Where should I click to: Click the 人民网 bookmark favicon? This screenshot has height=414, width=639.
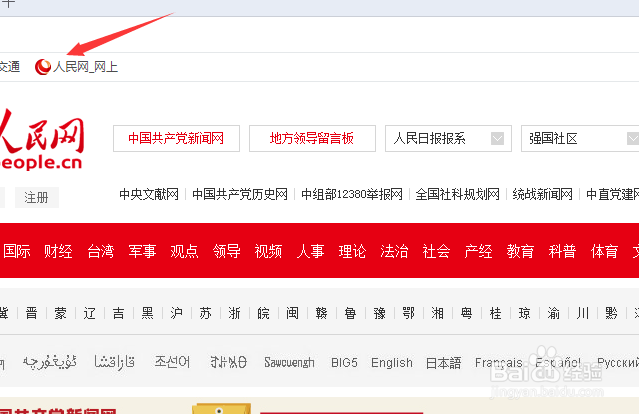(43, 67)
